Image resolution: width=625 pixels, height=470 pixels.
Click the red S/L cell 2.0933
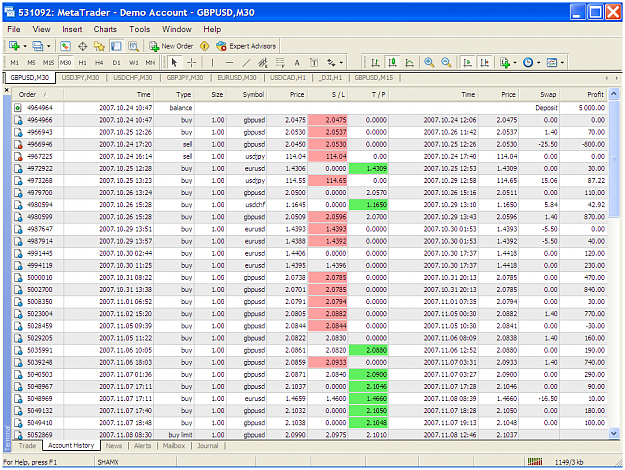pos(328,362)
